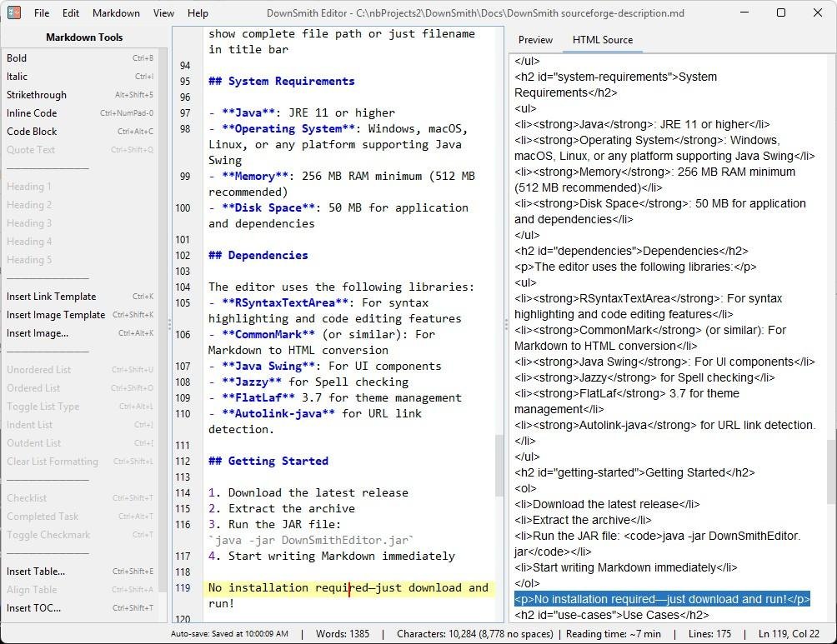Click the Heading 3 tool
The height and width of the screenshot is (644, 837).
80,223
